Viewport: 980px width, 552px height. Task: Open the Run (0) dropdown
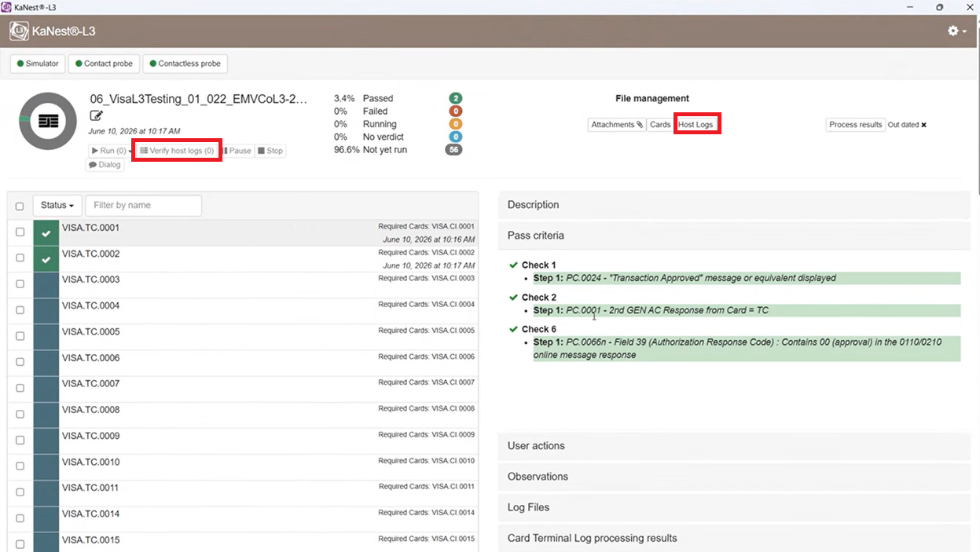coord(109,151)
